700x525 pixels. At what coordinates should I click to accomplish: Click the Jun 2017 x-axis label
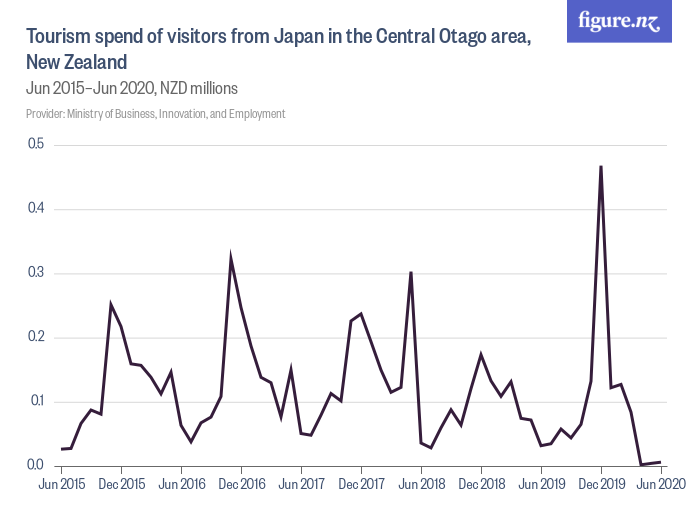coord(301,484)
